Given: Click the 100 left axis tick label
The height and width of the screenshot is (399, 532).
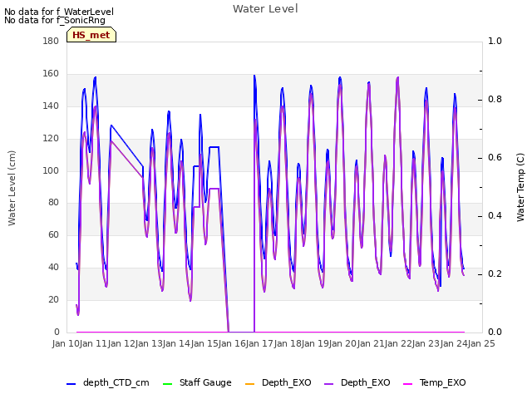Looking at the screenshot, I should [x=51, y=170].
